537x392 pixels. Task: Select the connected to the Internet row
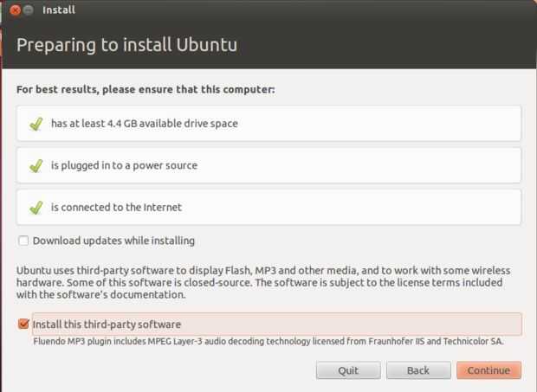(x=268, y=208)
